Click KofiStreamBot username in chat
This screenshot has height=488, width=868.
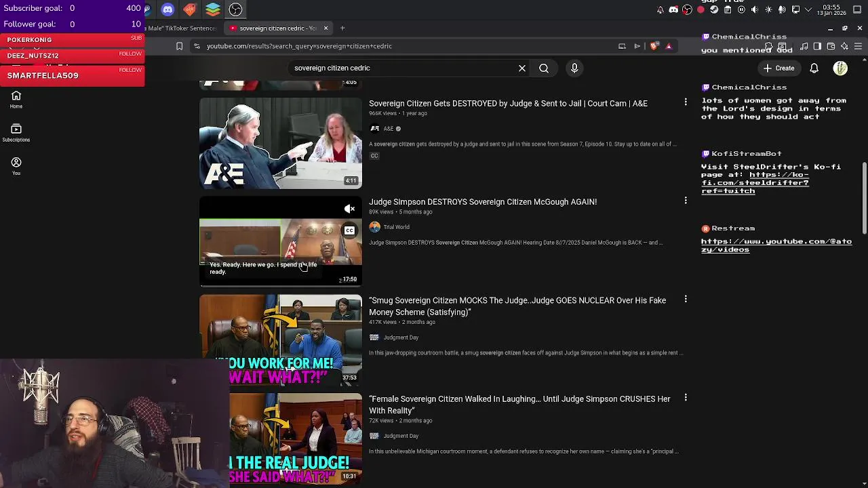[747, 154]
